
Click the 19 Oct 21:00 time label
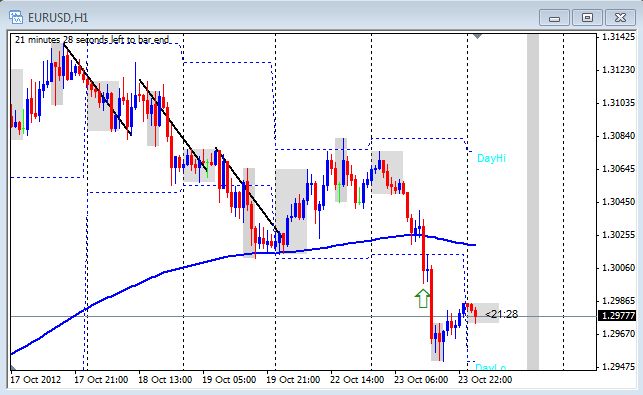tap(293, 379)
